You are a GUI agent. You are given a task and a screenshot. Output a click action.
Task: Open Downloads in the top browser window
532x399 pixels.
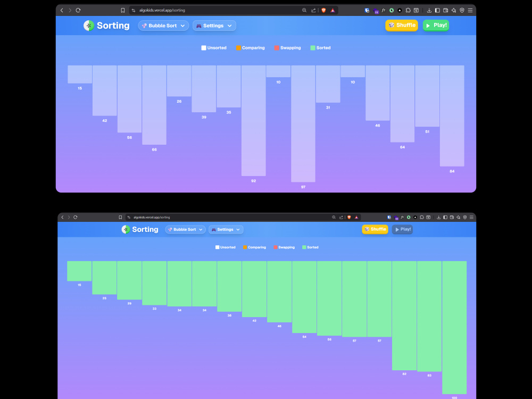429,10
